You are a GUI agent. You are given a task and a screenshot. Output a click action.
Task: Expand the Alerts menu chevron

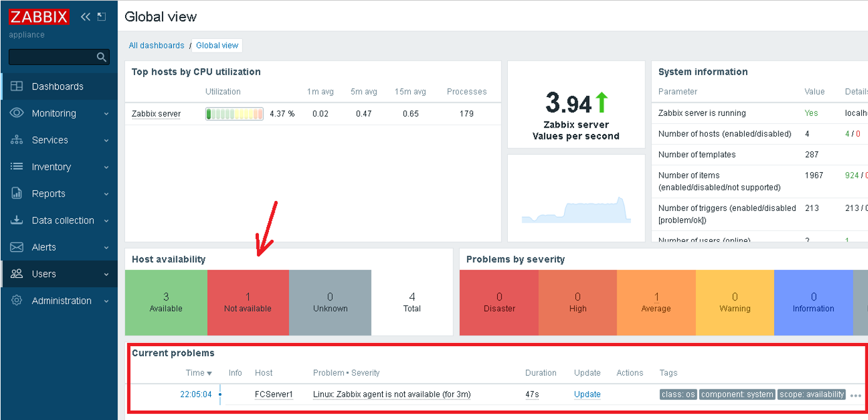(x=106, y=248)
